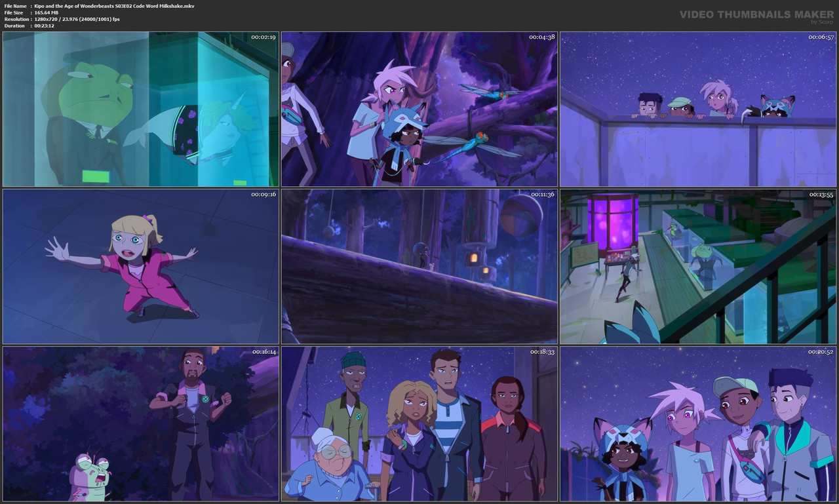Click the 00:18:33 timestamp label
The width and height of the screenshot is (839, 504).
click(542, 352)
